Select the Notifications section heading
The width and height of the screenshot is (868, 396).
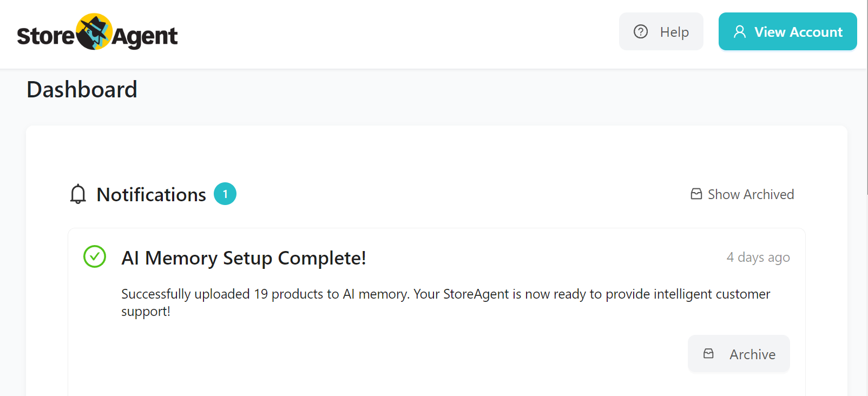(151, 195)
